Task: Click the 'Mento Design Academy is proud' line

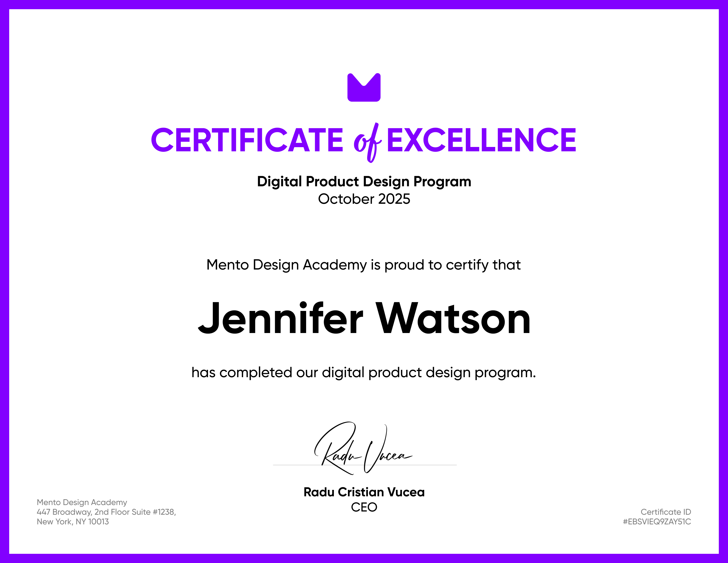Action: click(363, 265)
